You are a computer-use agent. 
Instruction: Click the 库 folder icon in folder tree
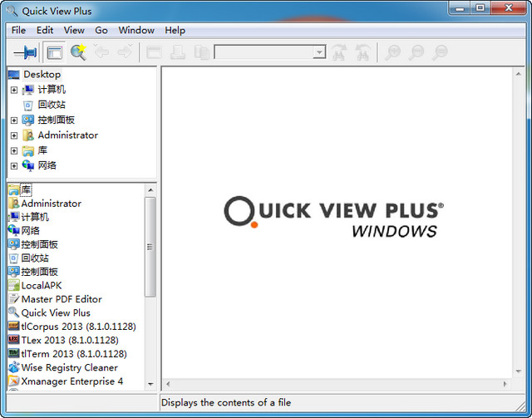28,150
